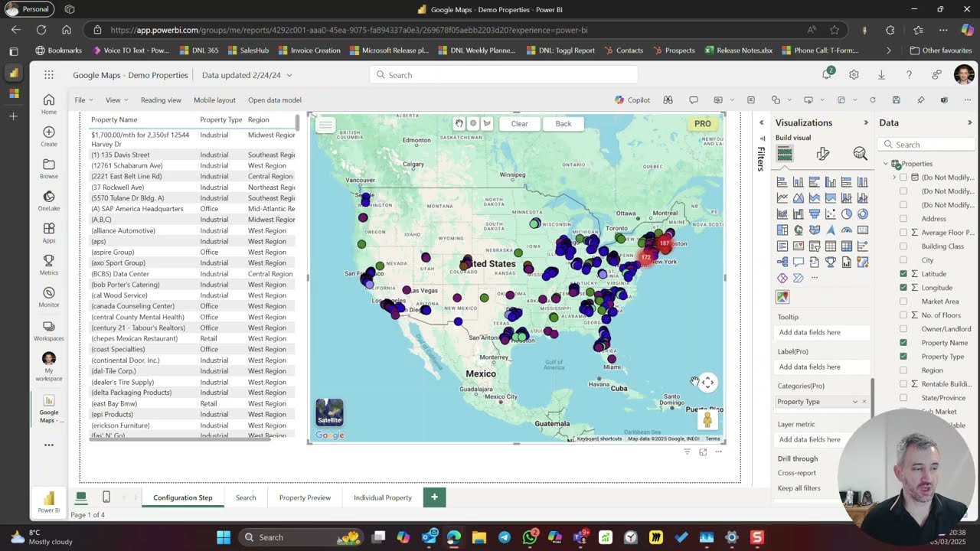The width and height of the screenshot is (980, 551).
Task: Switch to the Format visual paintbrush icon
Action: [x=823, y=154]
